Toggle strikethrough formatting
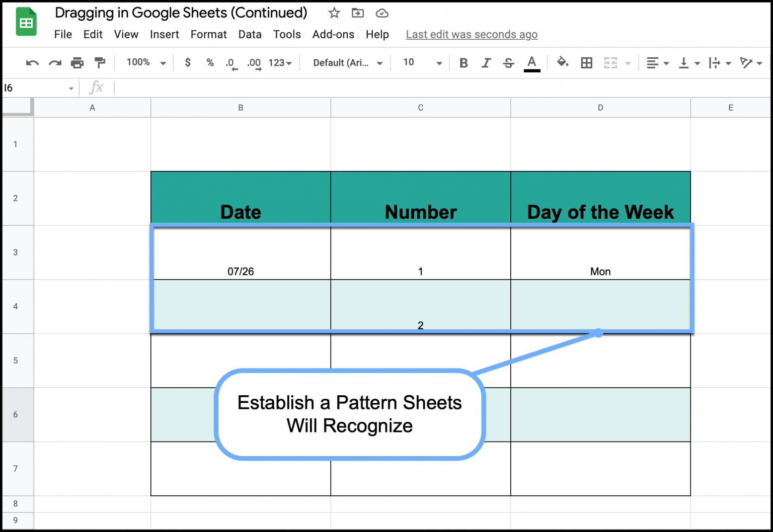The width and height of the screenshot is (773, 532). pos(508,62)
